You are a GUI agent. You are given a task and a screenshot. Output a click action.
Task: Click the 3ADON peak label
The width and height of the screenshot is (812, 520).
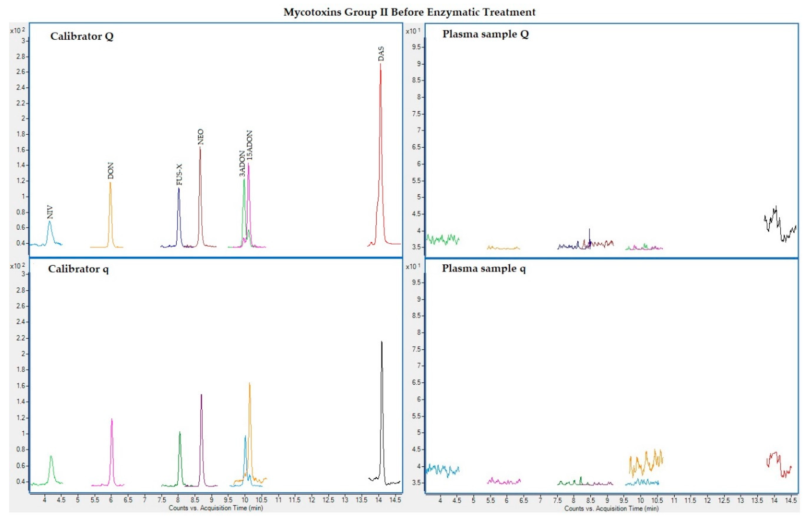242,163
